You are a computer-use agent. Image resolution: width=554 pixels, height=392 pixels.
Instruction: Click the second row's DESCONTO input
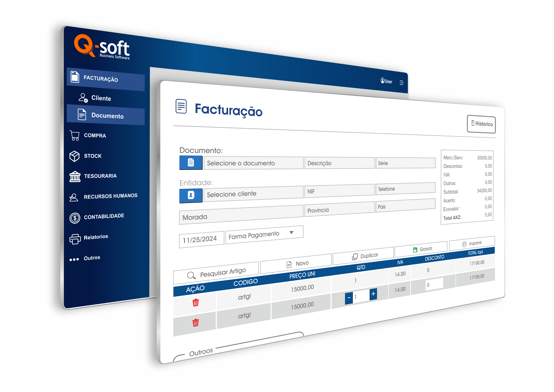434,284
